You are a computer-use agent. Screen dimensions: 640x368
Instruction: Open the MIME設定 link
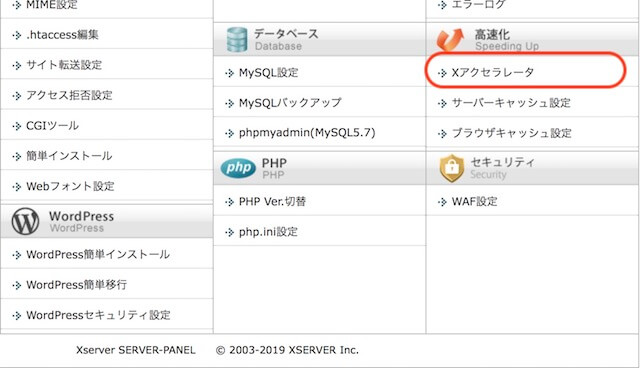click(x=51, y=5)
